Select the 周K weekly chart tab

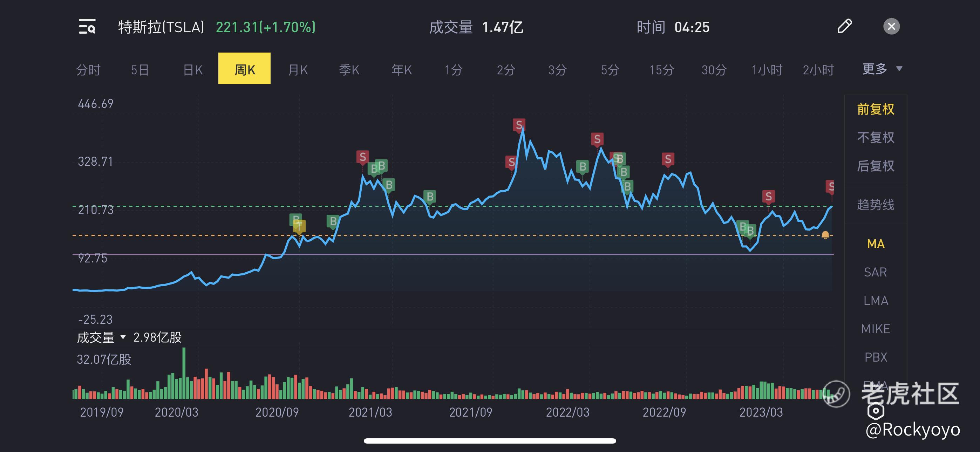click(x=244, y=68)
